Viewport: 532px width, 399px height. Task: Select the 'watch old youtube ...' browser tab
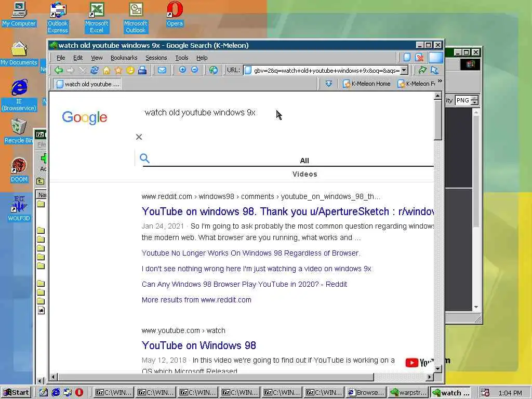[87, 84]
